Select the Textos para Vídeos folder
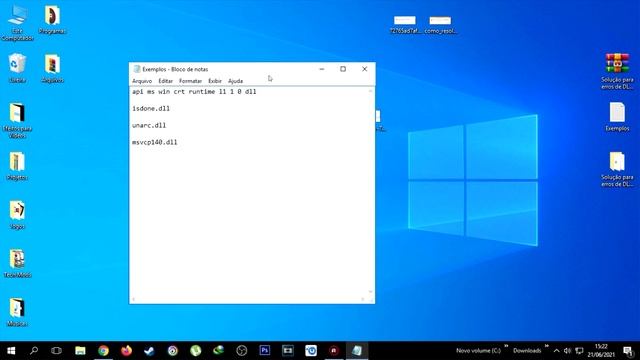640x360 pixels. (17, 120)
